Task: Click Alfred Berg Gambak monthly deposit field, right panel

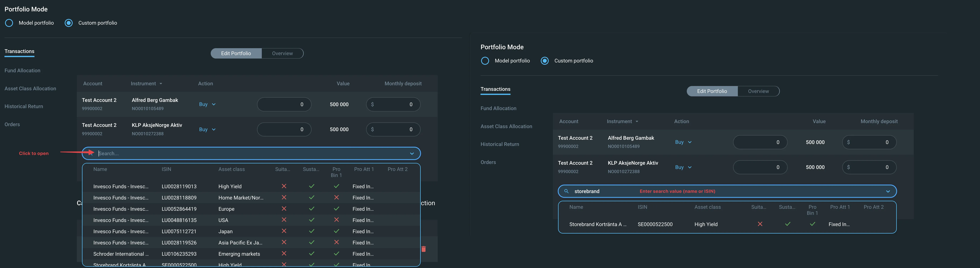Action: 869,142
